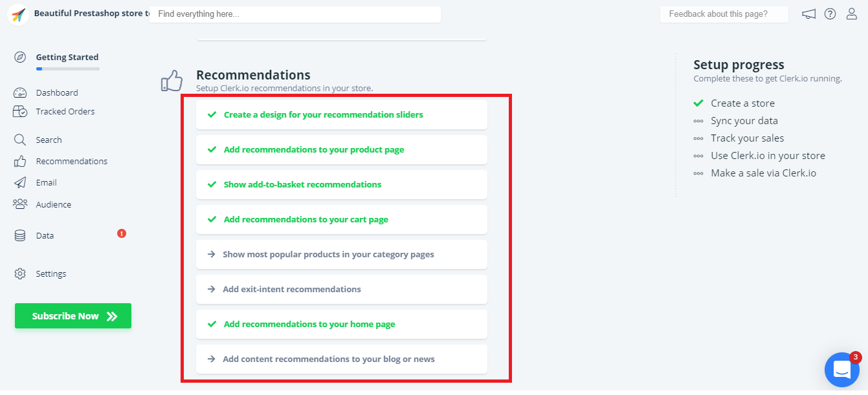Image resolution: width=868 pixels, height=395 pixels.
Task: Click the Search magnifier icon in sidebar
Action: pyautogui.click(x=20, y=140)
